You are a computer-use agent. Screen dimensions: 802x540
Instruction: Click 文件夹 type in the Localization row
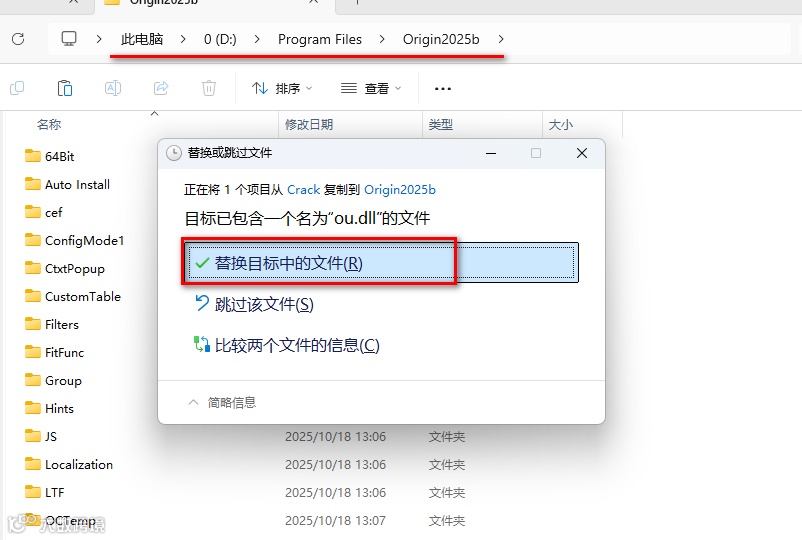click(447, 465)
